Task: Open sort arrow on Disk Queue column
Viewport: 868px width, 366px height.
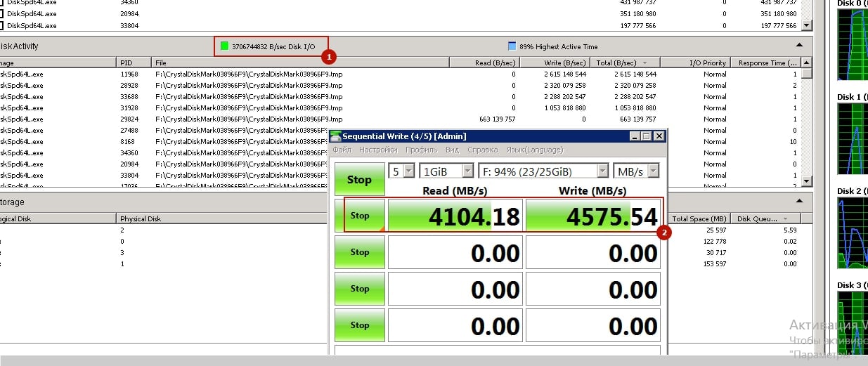Action: [x=786, y=219]
